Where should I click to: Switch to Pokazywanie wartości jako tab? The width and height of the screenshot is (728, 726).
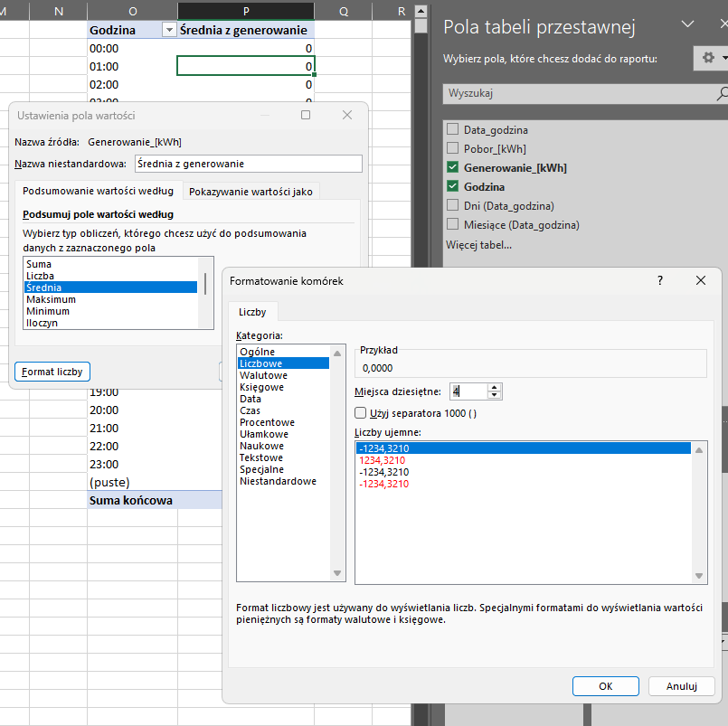point(251,191)
